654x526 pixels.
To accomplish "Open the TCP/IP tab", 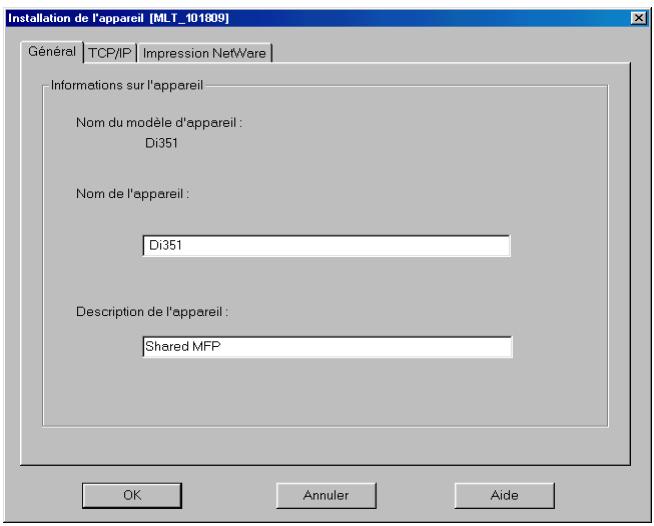I will pos(110,53).
